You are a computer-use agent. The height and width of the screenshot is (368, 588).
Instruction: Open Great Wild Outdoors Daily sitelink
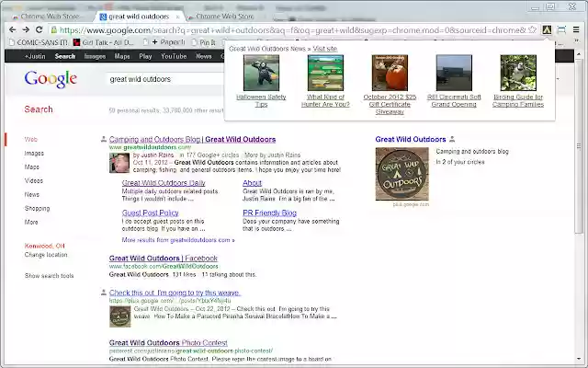pyautogui.click(x=164, y=183)
